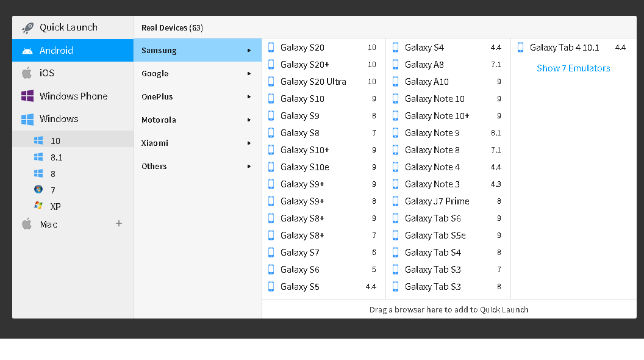Click tablet icon beside Galaxy Tab 4 10.1
The image size is (644, 360).
520,47
